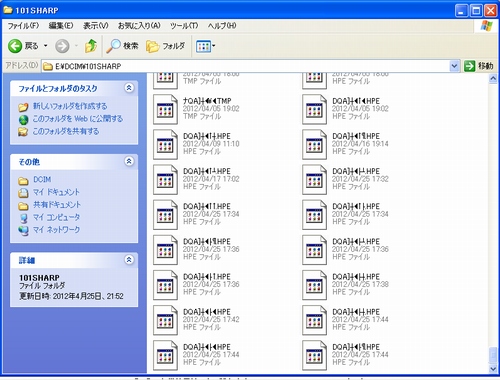This screenshot has width=500, height=380.
Task: Open the Back button history dropdown arrow
Action: [x=45, y=46]
